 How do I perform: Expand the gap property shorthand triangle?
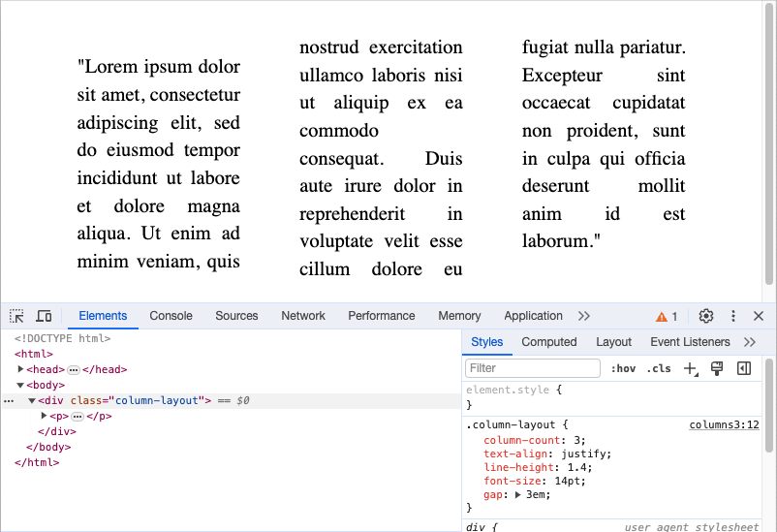517,495
